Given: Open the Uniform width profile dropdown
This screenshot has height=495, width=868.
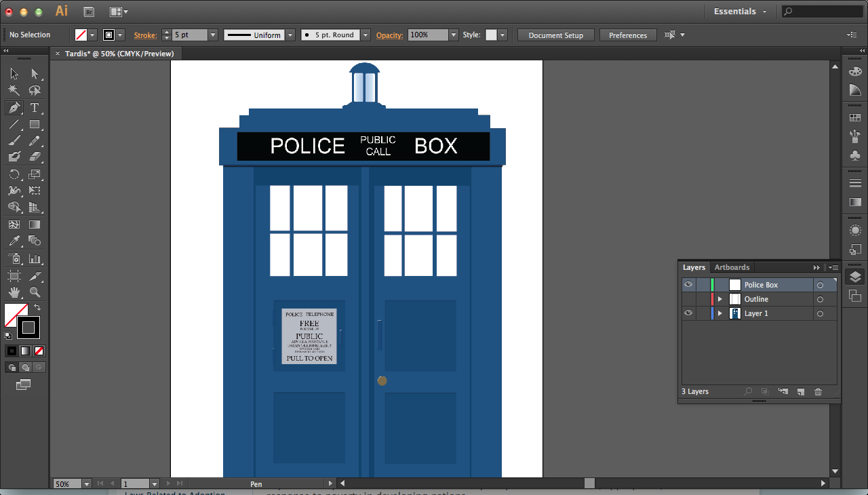Looking at the screenshot, I should [290, 35].
